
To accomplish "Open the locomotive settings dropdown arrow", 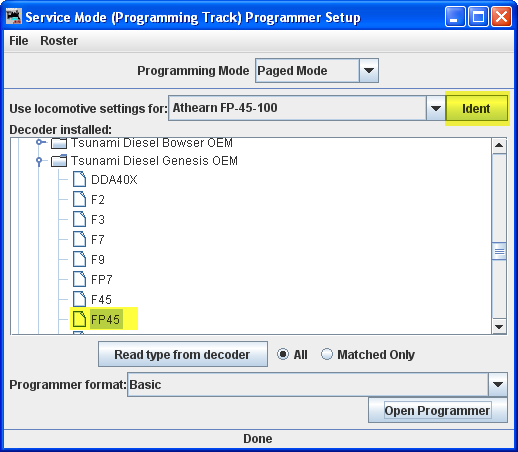I will point(436,108).
